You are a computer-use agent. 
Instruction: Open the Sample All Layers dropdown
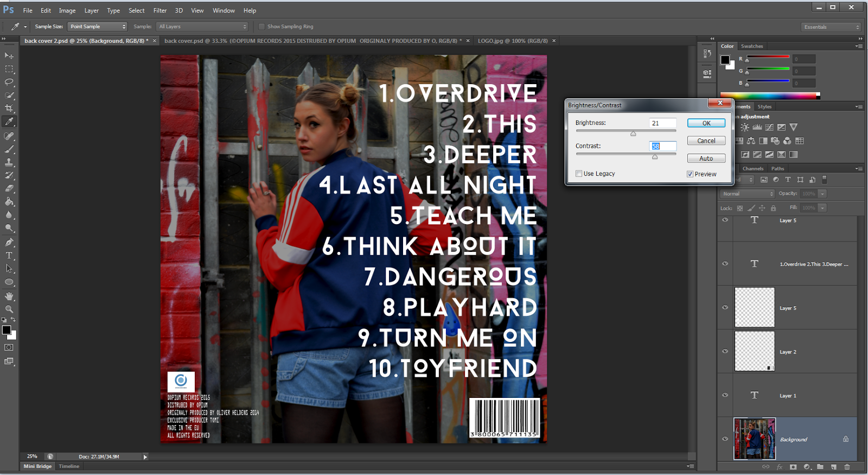[x=202, y=27]
